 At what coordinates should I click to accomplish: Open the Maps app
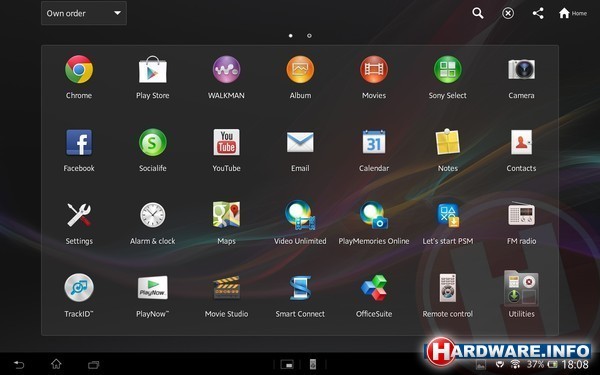[227, 214]
